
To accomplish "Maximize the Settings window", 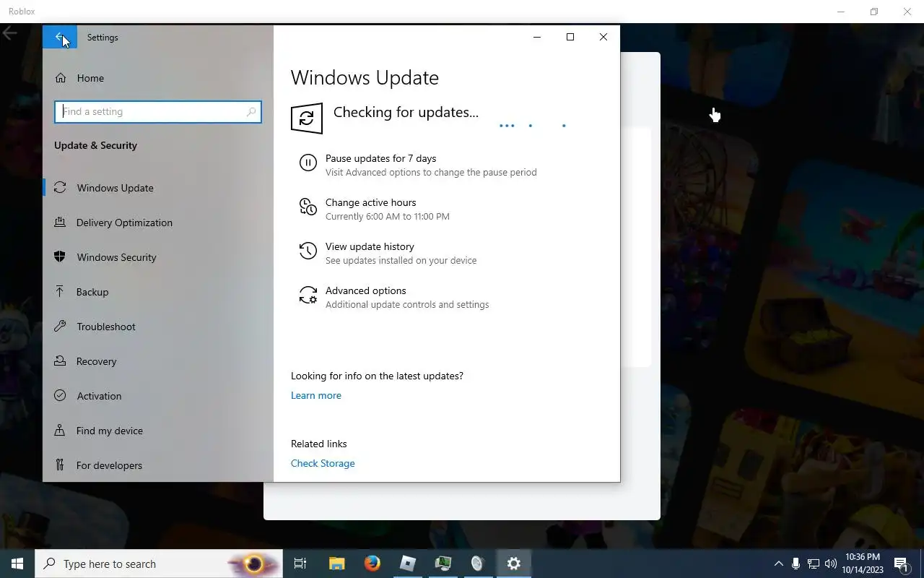I will point(570,37).
